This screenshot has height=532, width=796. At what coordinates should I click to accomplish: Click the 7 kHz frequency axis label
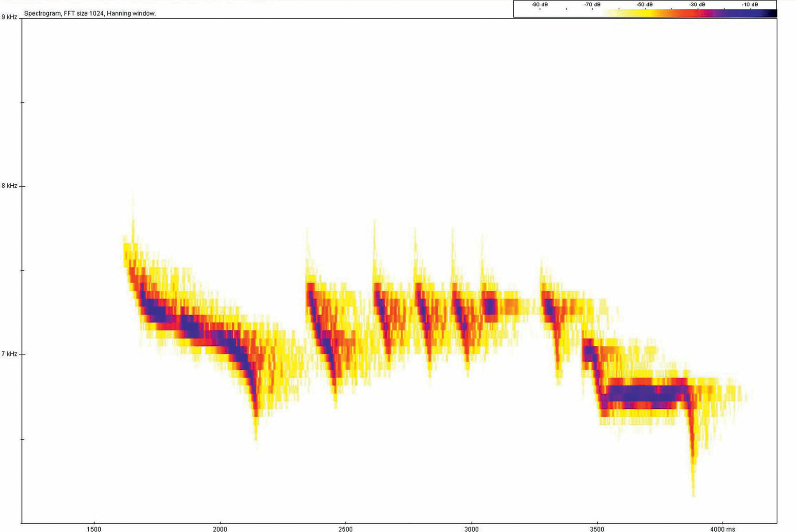(9, 354)
